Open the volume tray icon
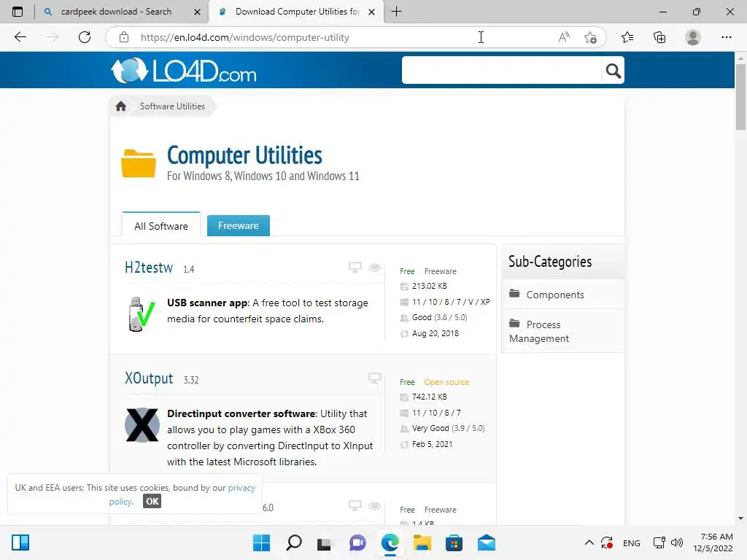The width and height of the screenshot is (747, 560). [676, 542]
